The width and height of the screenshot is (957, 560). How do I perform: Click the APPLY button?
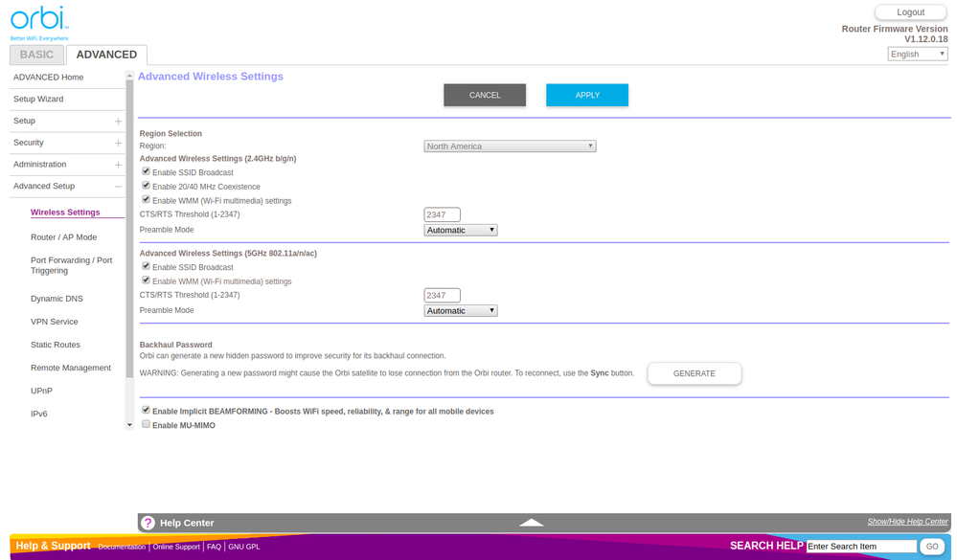pyautogui.click(x=586, y=95)
